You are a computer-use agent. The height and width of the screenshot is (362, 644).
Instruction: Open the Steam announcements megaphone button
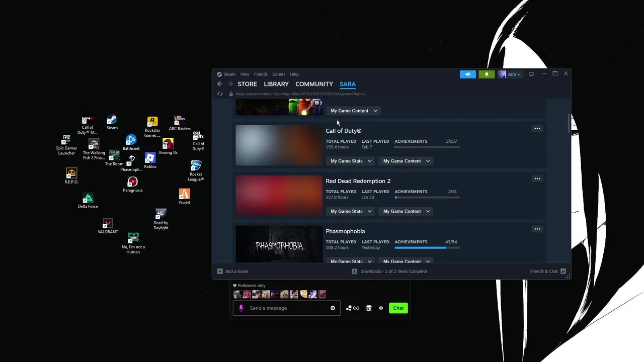[467, 74]
